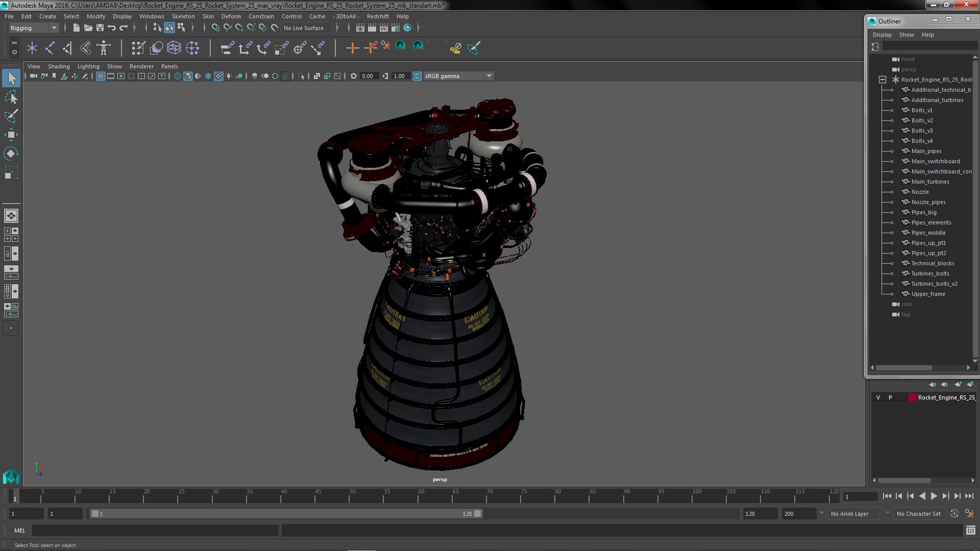Viewport: 980px width, 551px height.
Task: Toggle the layer playback P box
Action: click(890, 397)
